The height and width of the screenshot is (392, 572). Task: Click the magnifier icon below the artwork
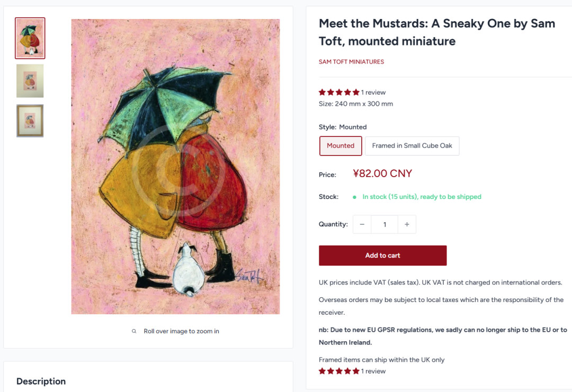tap(135, 331)
